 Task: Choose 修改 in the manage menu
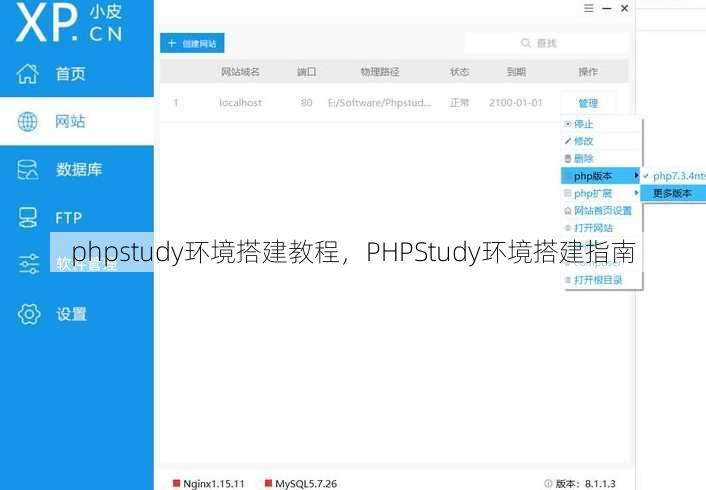click(x=601, y=141)
